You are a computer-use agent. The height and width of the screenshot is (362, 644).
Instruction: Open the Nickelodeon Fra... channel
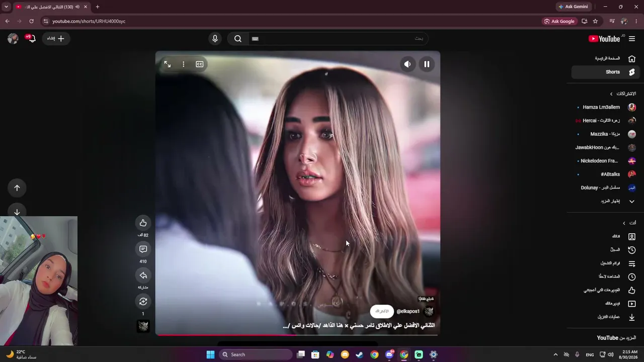[x=606, y=161]
